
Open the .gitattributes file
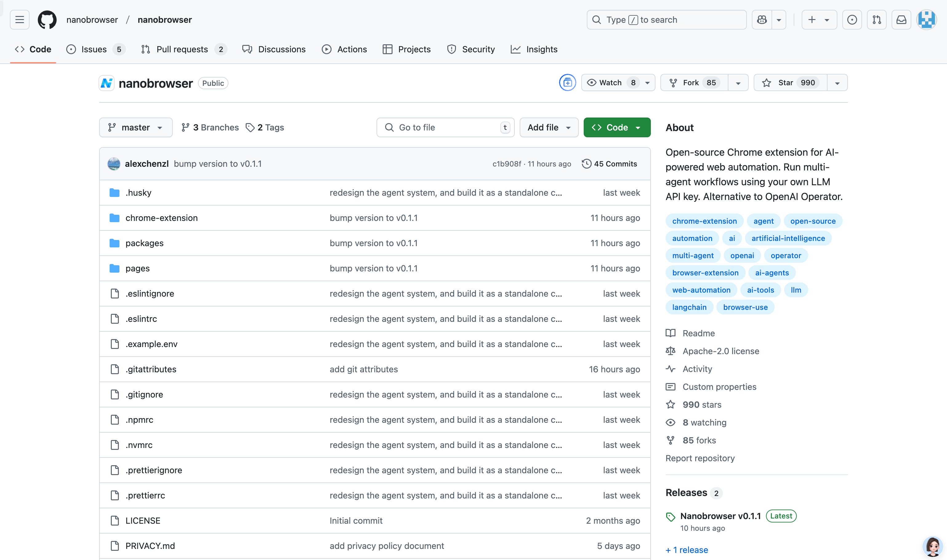pyautogui.click(x=151, y=370)
